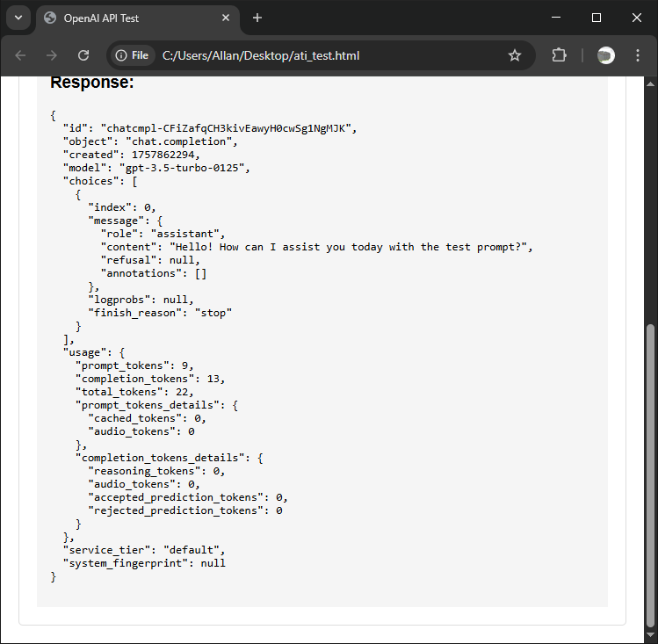This screenshot has width=658, height=644.
Task: Click the "chat.completion" object value
Action: tap(178, 141)
